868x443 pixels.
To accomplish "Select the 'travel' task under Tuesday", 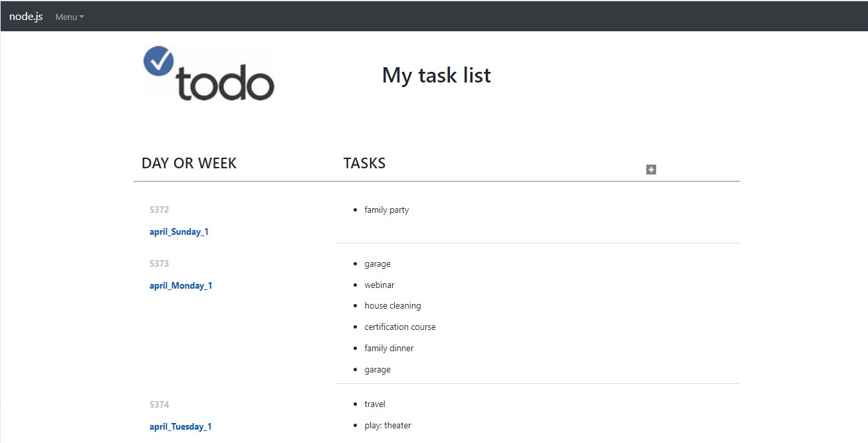I will pyautogui.click(x=374, y=404).
